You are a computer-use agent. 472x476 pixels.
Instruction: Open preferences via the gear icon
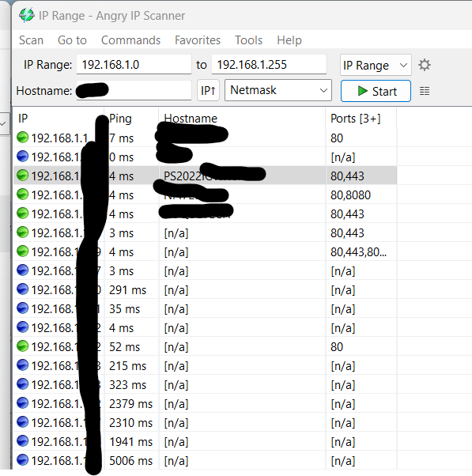[x=425, y=65]
